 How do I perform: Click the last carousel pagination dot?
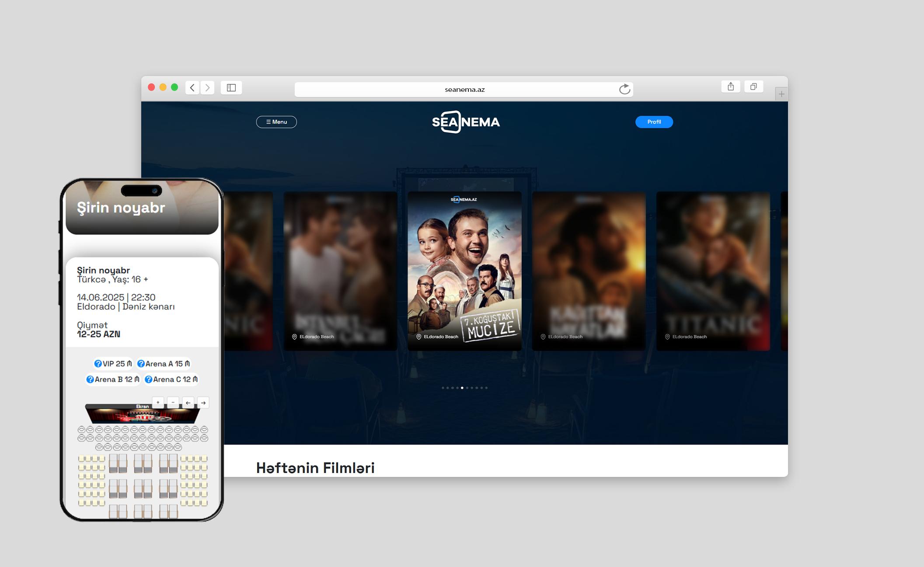coord(486,388)
